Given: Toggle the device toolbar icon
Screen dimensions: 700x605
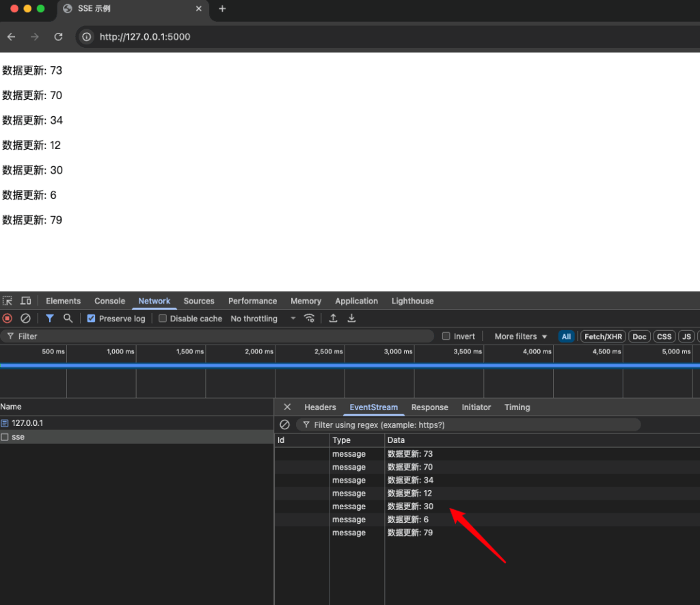Looking at the screenshot, I should (26, 301).
